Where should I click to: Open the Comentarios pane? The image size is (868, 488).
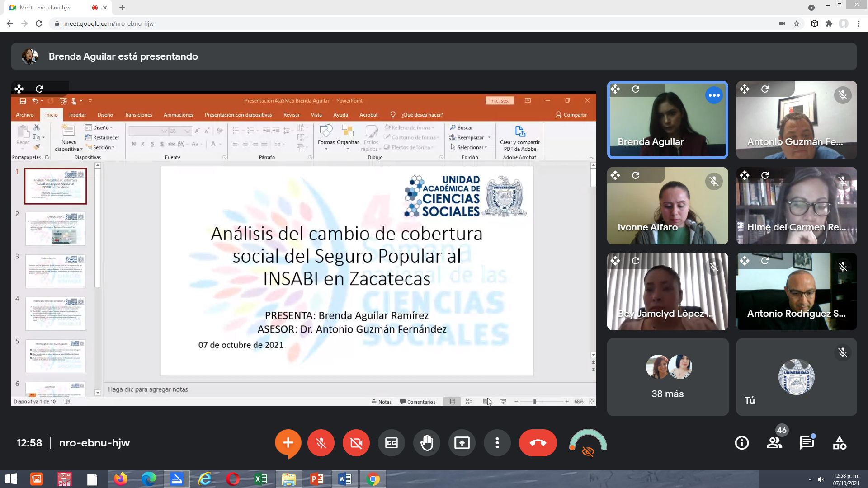point(418,402)
